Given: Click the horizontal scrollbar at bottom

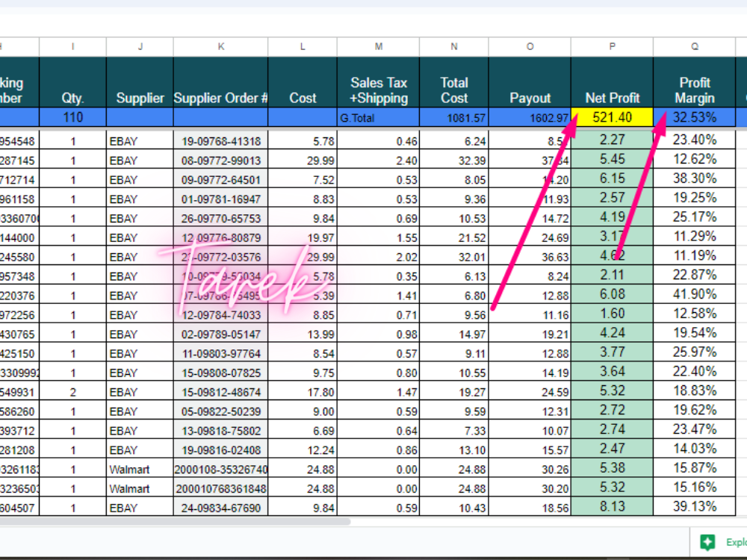Looking at the screenshot, I should tap(175, 521).
